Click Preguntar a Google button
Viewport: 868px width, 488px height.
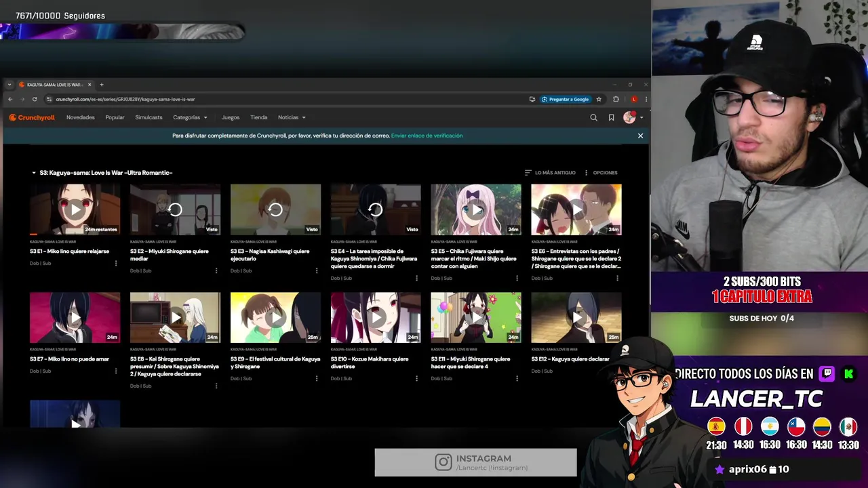pyautogui.click(x=565, y=99)
